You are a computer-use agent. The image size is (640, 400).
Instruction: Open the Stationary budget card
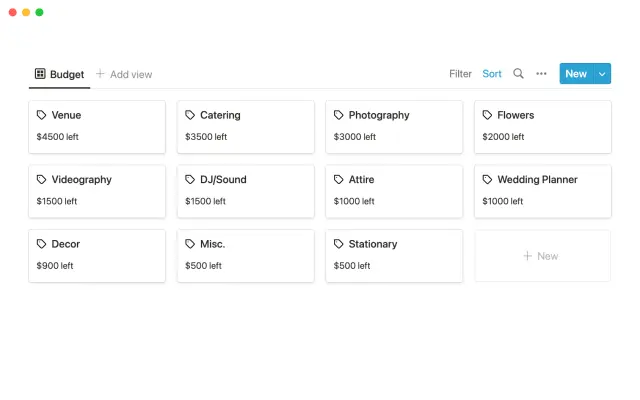tap(394, 256)
